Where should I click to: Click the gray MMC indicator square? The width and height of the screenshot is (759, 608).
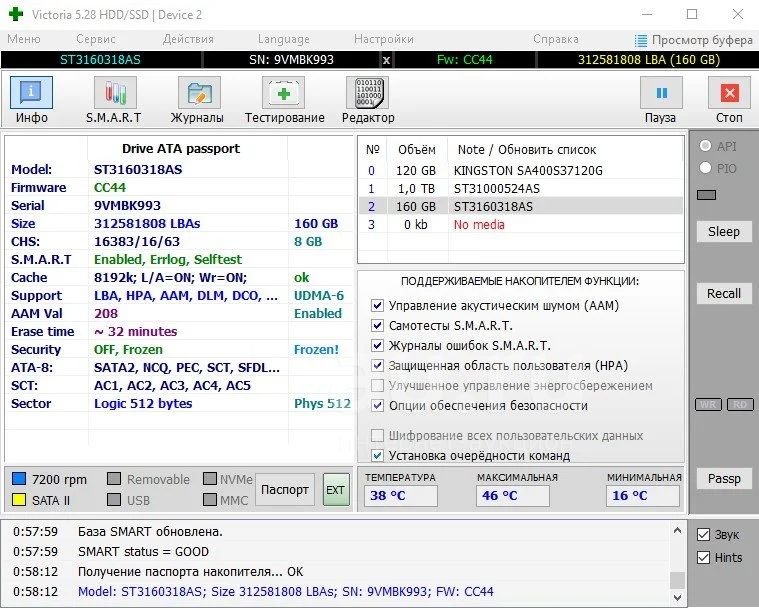[210, 500]
